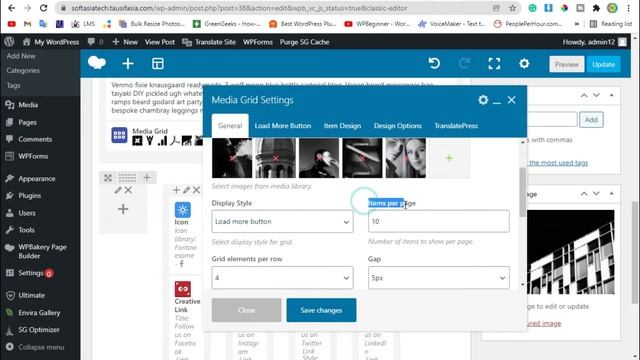Image resolution: width=640 pixels, height=360 pixels.
Task: Toggle full screen mode icon
Action: [x=494, y=63]
